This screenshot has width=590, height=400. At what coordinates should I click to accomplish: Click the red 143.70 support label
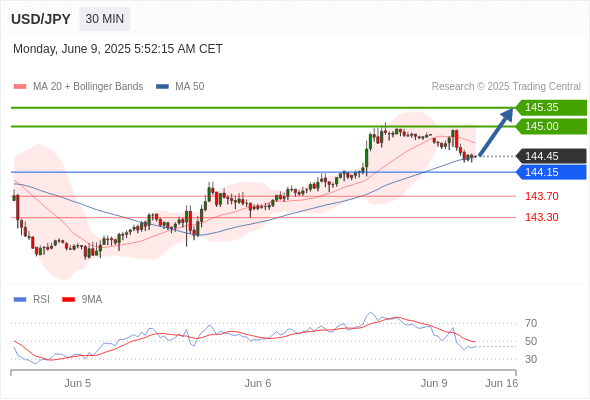pyautogui.click(x=542, y=196)
